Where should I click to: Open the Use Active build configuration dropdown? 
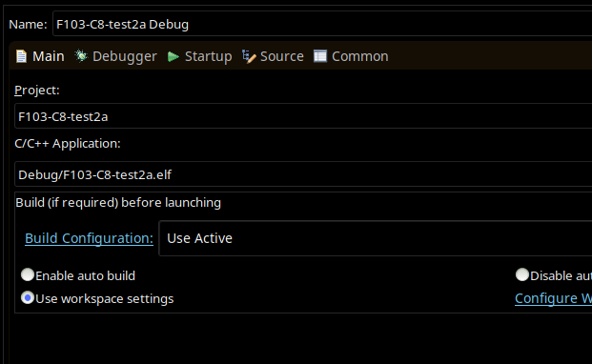pyautogui.click(x=376, y=238)
